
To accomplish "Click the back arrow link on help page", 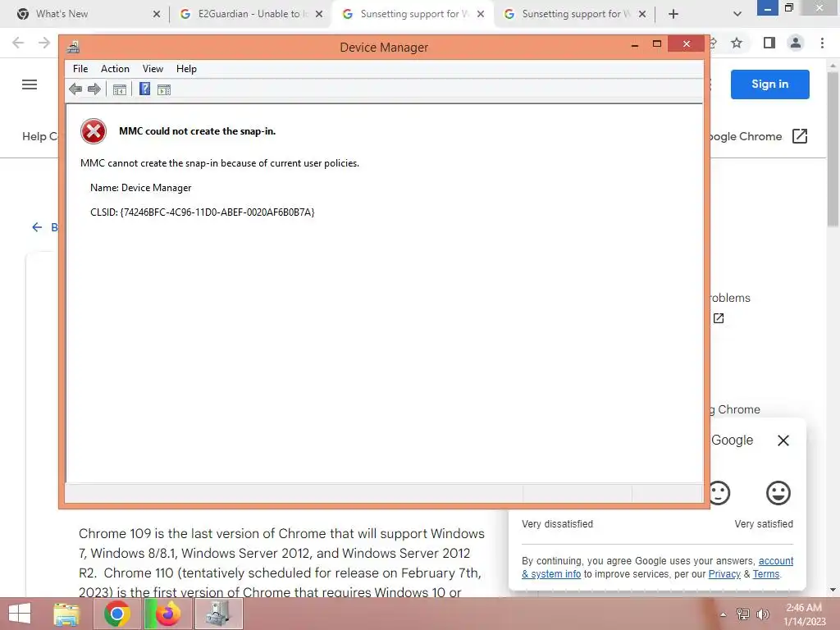I will pos(37,227).
